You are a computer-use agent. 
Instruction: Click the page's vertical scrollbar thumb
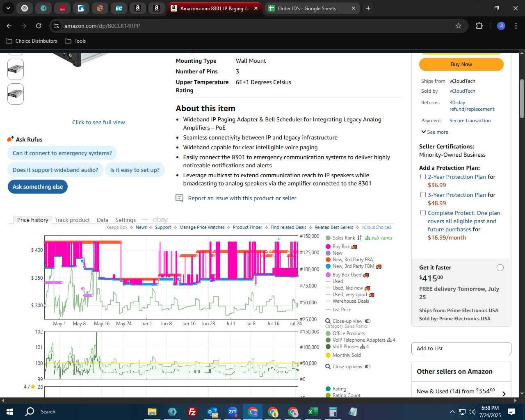pos(522,98)
